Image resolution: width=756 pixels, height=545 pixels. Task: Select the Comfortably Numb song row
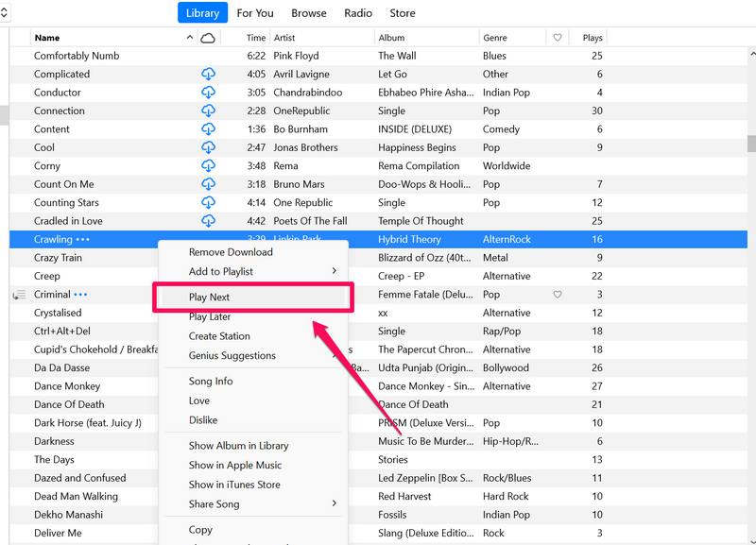pos(77,56)
